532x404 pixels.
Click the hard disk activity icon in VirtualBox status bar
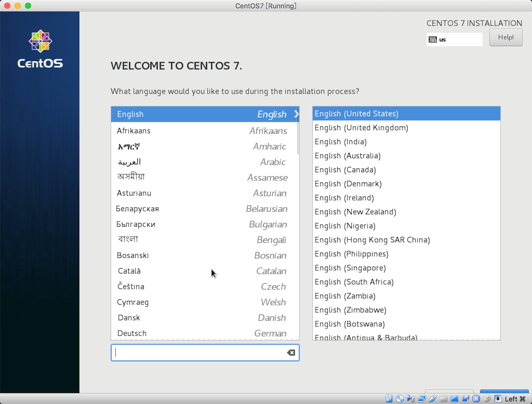click(x=389, y=399)
